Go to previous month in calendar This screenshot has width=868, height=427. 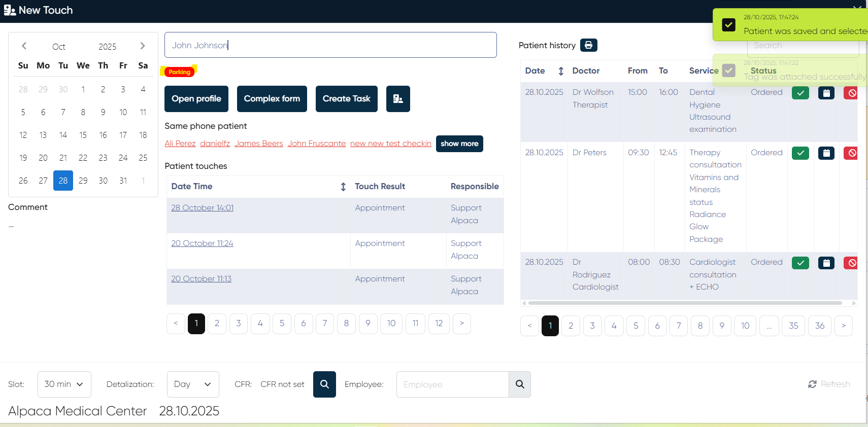(x=24, y=46)
